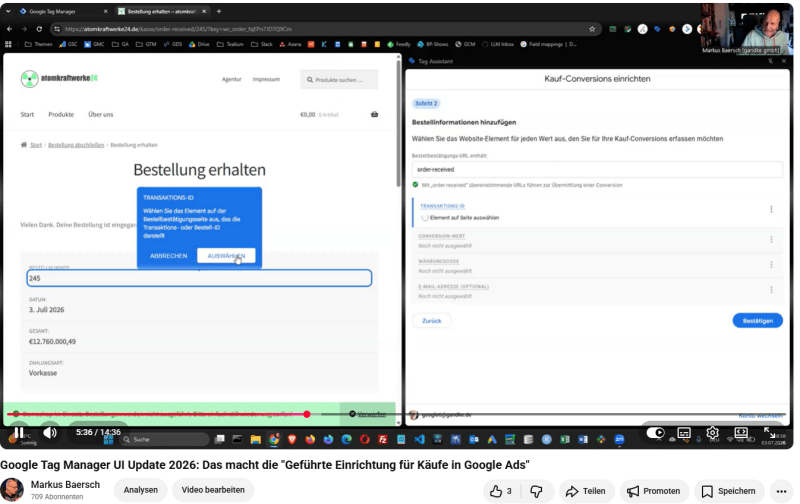
Task: Open FileZilla from the taskbar
Action: click(383, 439)
